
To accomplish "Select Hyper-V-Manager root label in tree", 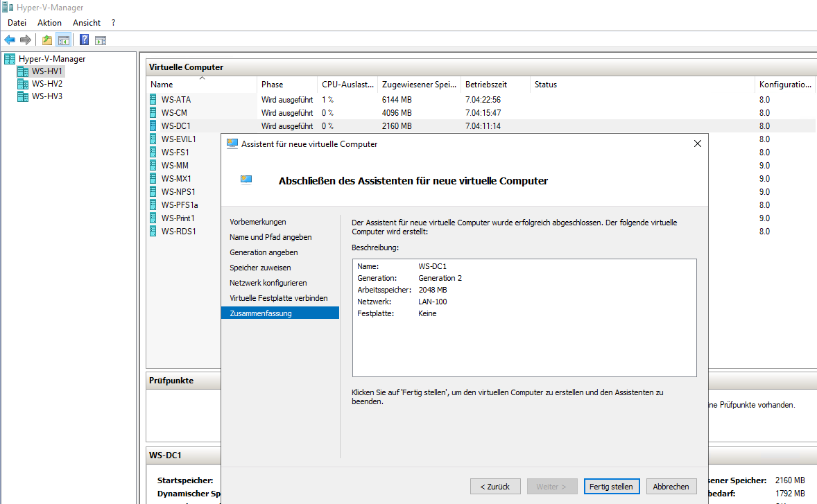I will (52, 59).
